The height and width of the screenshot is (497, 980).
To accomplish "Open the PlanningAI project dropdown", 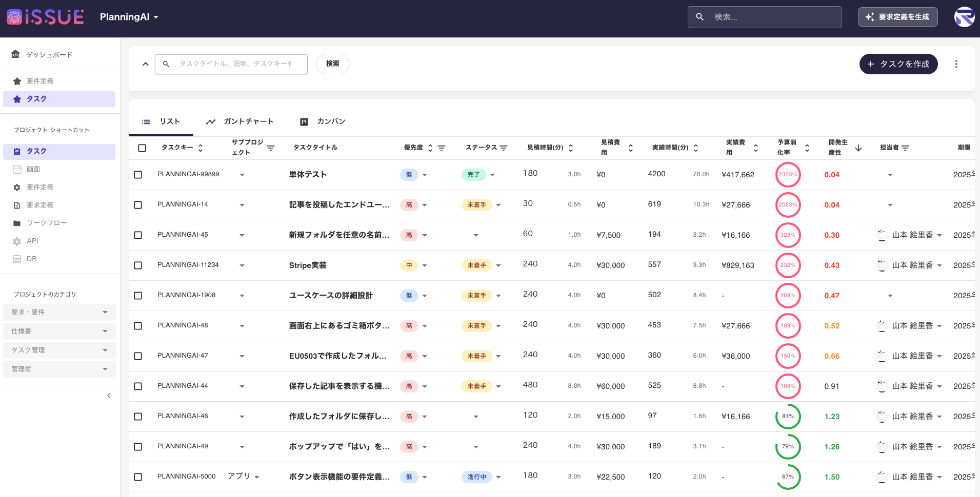I will click(129, 16).
